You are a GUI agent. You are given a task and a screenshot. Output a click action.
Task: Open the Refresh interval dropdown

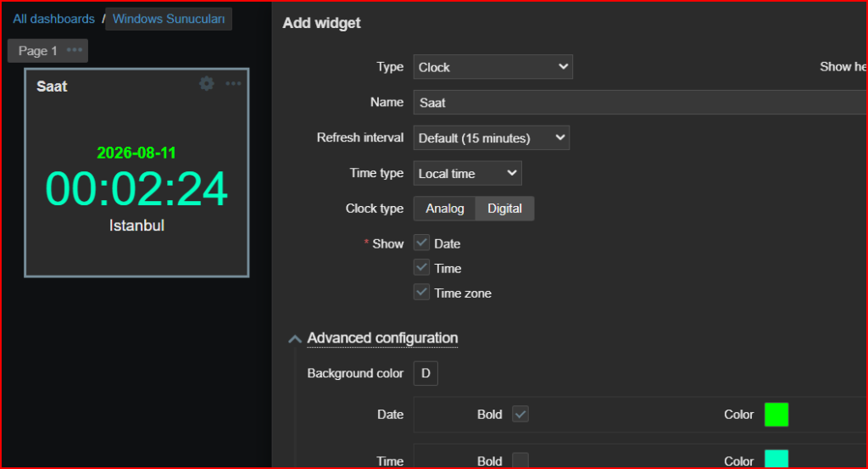491,138
